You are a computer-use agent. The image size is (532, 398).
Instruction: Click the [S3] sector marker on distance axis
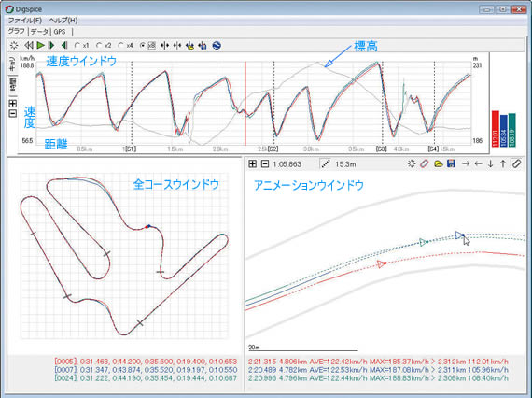pos(381,149)
